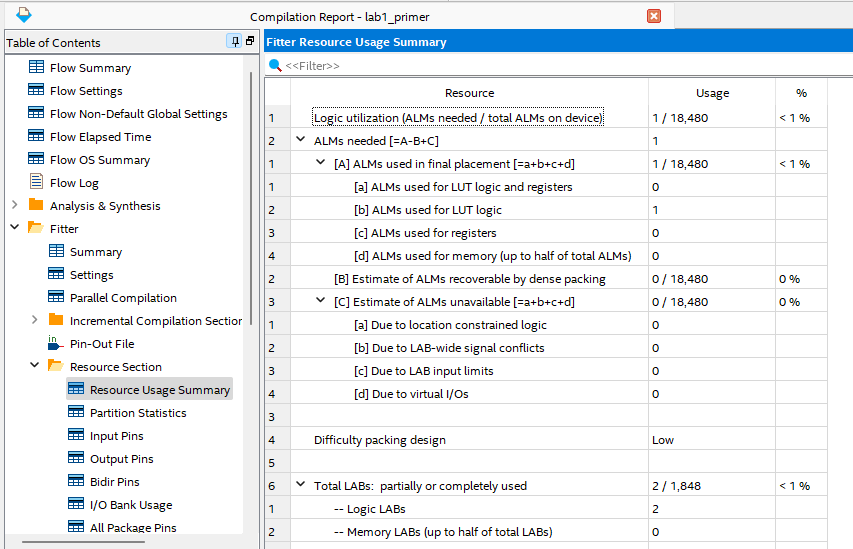
Task: Click the % column header
Action: click(801, 93)
